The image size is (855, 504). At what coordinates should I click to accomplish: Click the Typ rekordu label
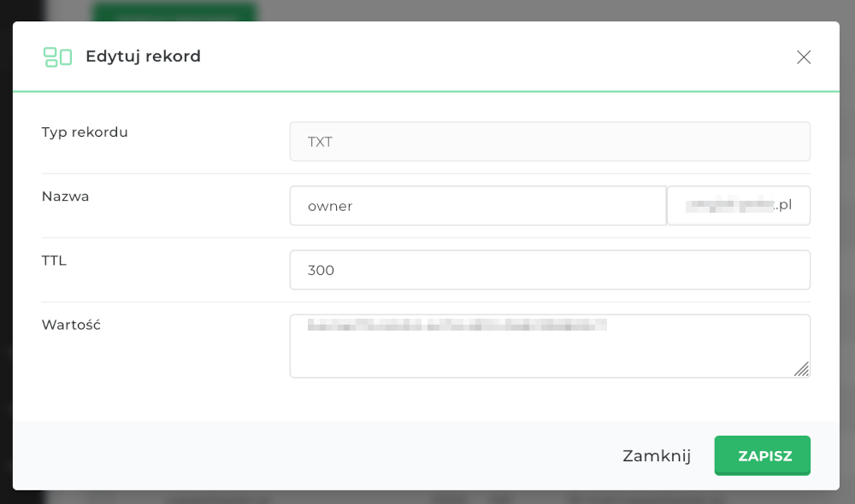pyautogui.click(x=85, y=132)
